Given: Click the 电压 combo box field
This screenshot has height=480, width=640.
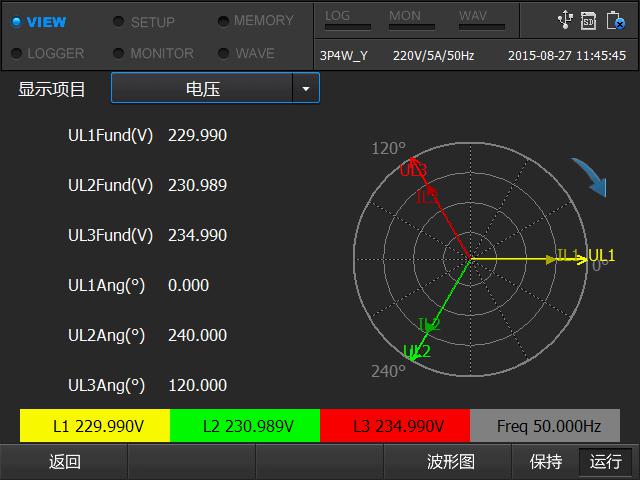Looking at the screenshot, I should (215, 88).
